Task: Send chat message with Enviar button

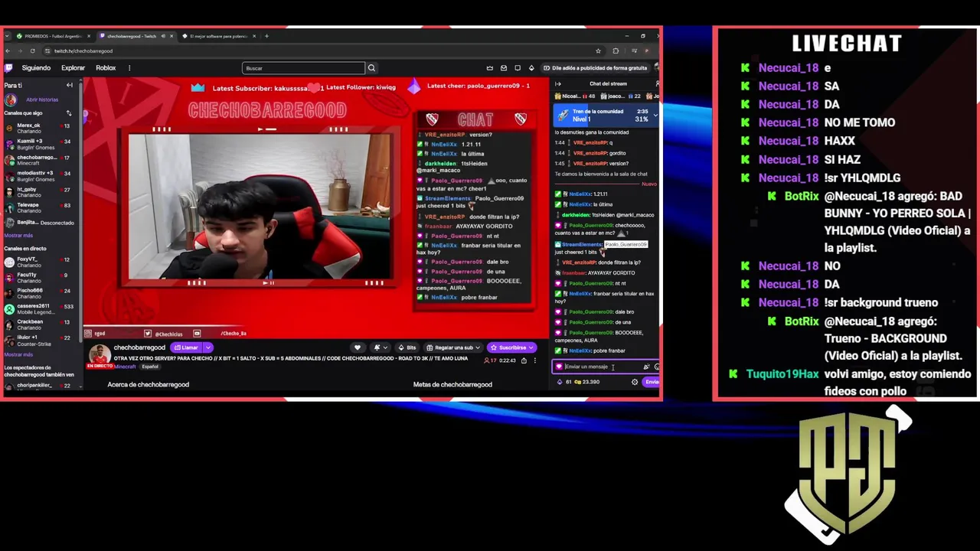Action: [x=652, y=382]
